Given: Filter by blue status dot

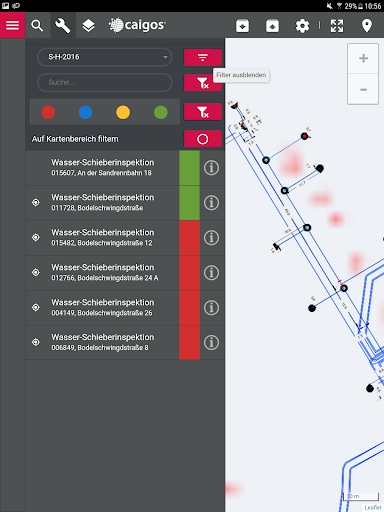Looking at the screenshot, I should pos(86,112).
